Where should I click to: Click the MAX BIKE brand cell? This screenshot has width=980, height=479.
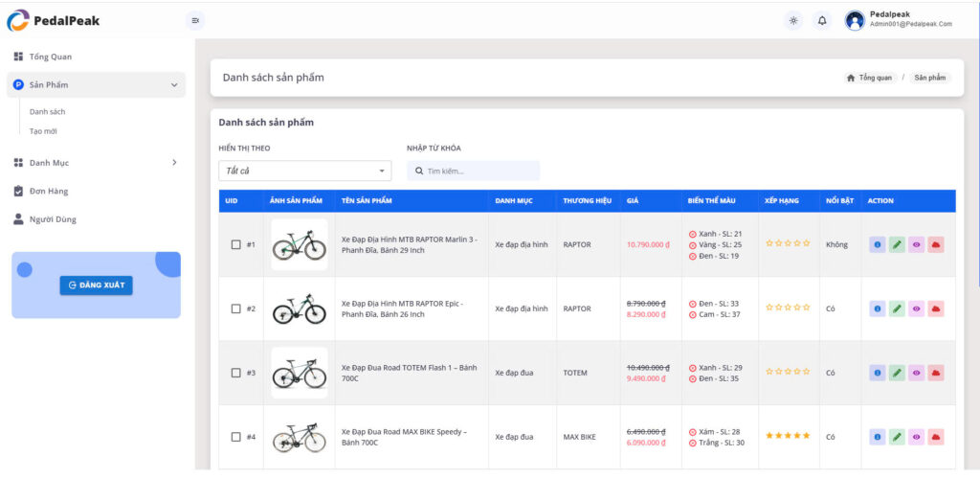579,437
